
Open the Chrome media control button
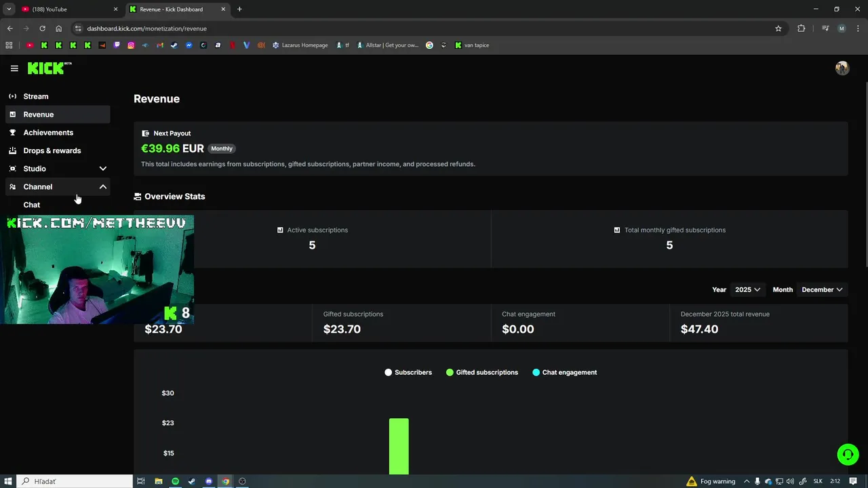coord(825,28)
